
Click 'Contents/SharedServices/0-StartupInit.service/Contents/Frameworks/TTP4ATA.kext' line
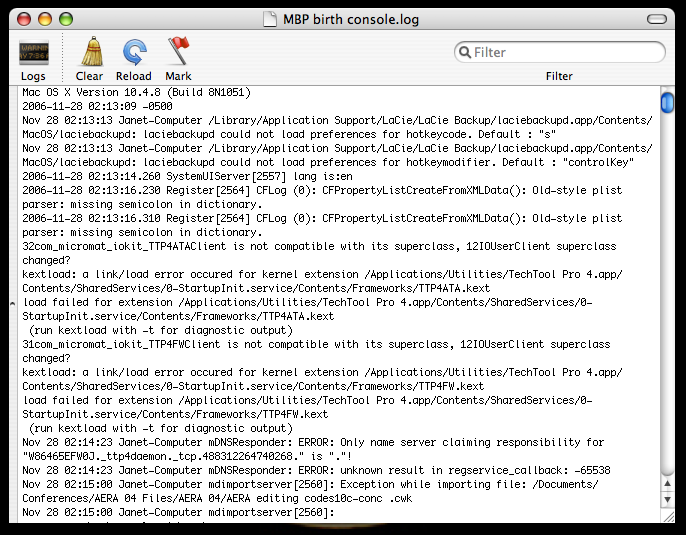point(256,288)
